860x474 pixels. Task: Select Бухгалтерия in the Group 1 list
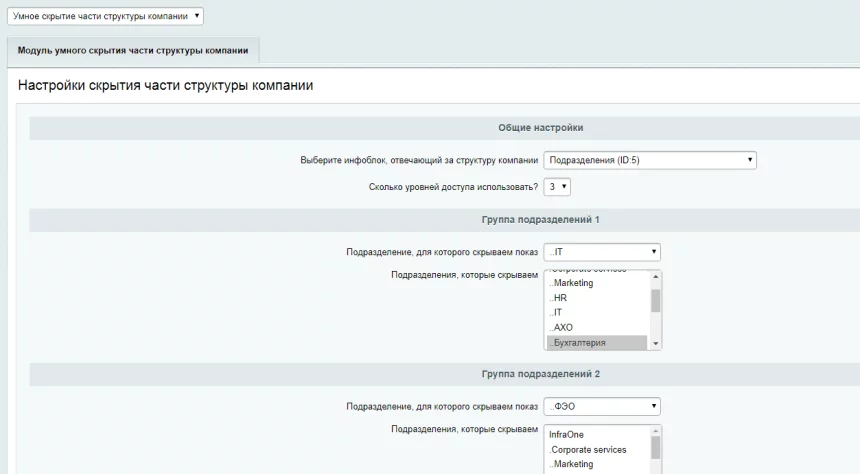click(598, 343)
